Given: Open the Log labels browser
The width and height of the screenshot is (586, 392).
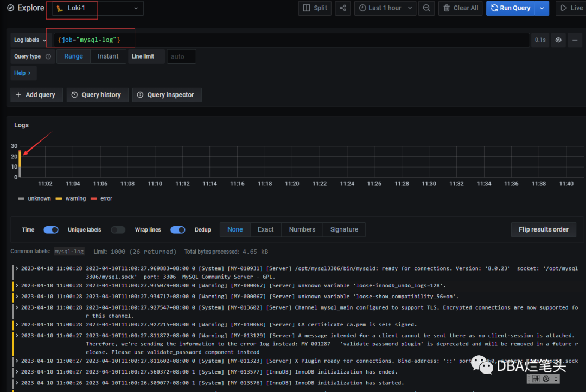Looking at the screenshot, I should pos(30,40).
